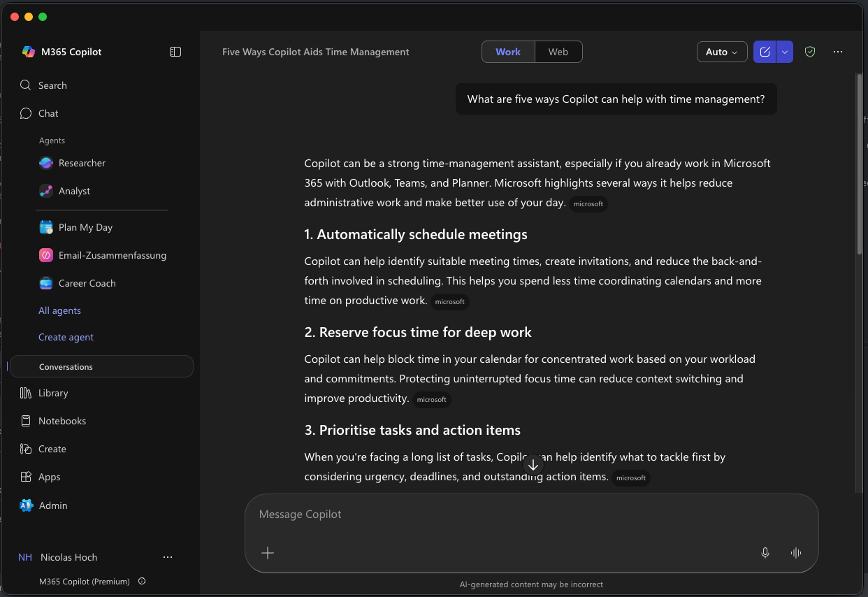Click the scroll-to-bottom arrow button
Screen dimensions: 868x597
[533, 465]
